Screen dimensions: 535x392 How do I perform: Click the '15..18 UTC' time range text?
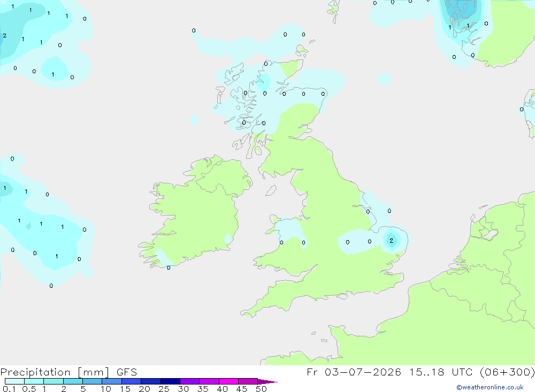[x=441, y=372]
